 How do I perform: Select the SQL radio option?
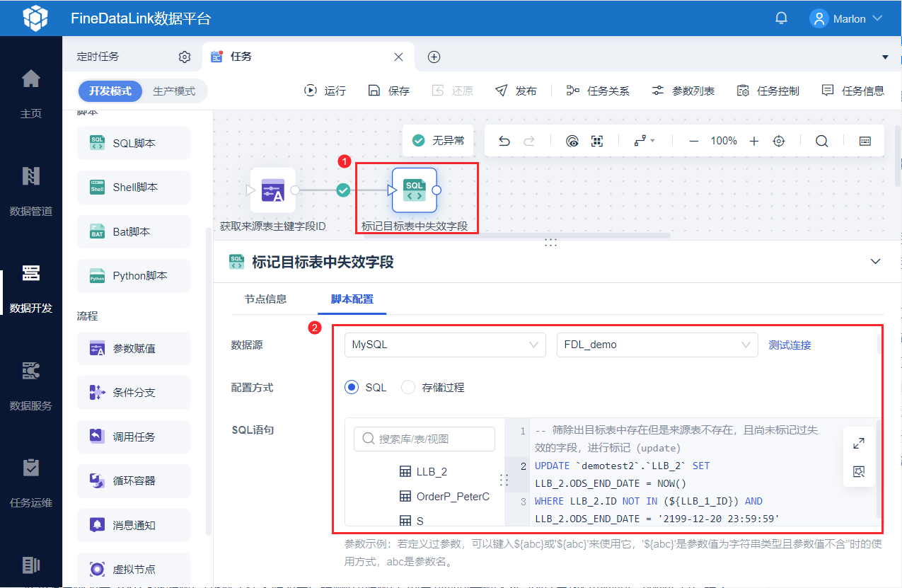click(352, 387)
